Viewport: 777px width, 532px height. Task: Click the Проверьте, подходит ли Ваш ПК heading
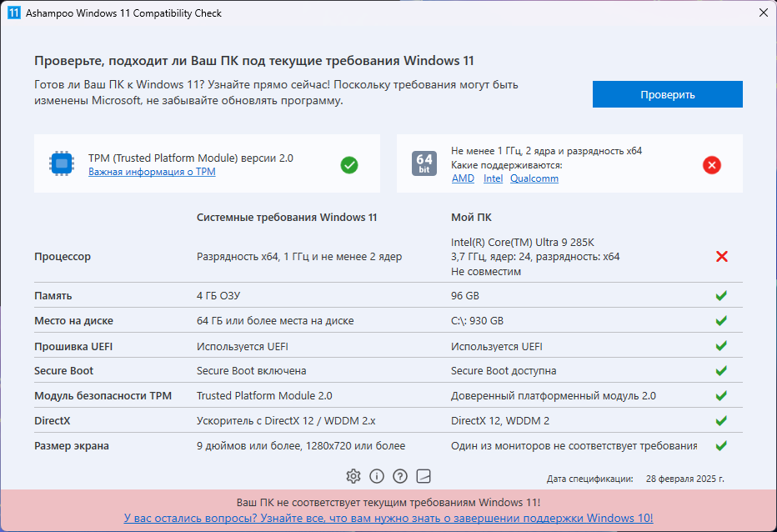(x=253, y=61)
